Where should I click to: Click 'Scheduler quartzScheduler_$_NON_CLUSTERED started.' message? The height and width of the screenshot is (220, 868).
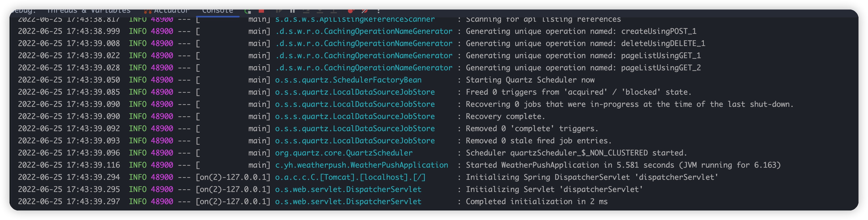coord(576,153)
